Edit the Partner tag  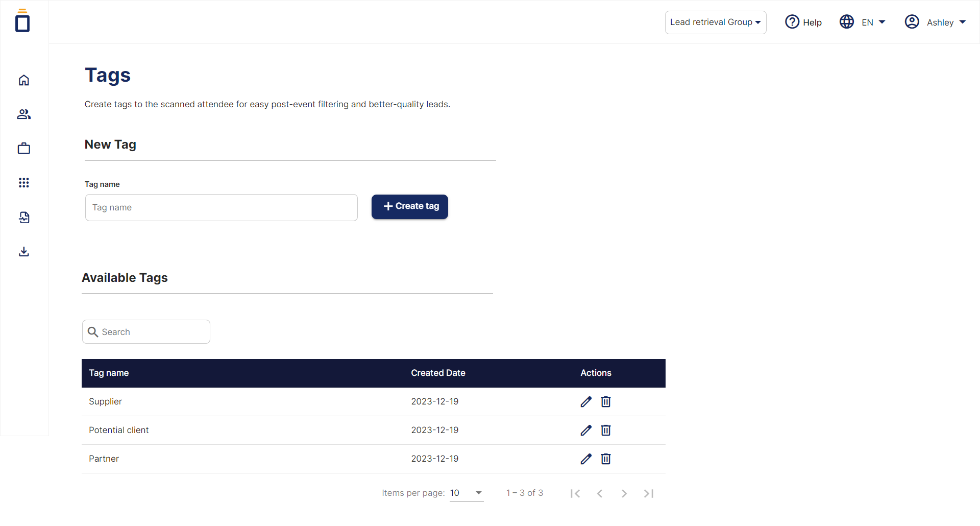[586, 459]
